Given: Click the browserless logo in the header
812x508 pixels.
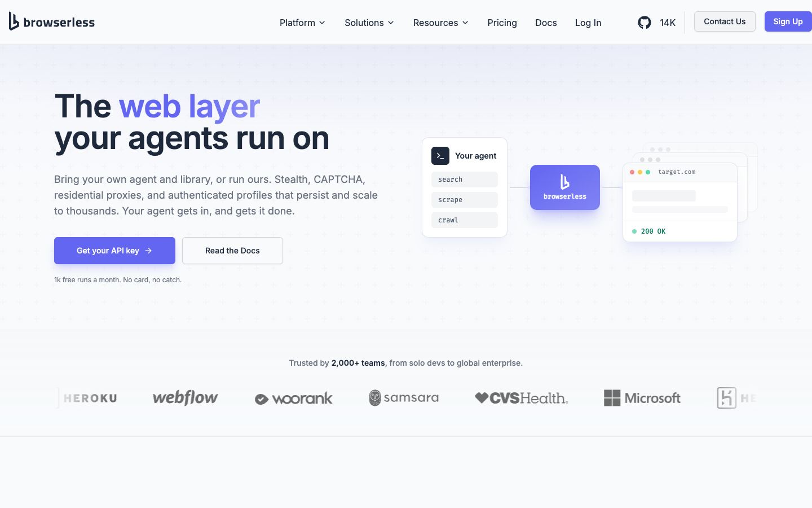Looking at the screenshot, I should [x=52, y=22].
